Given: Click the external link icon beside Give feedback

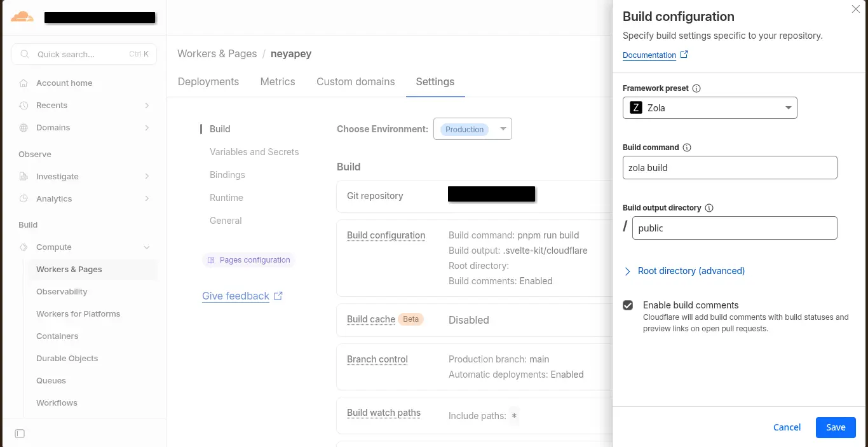Looking at the screenshot, I should pos(278,296).
